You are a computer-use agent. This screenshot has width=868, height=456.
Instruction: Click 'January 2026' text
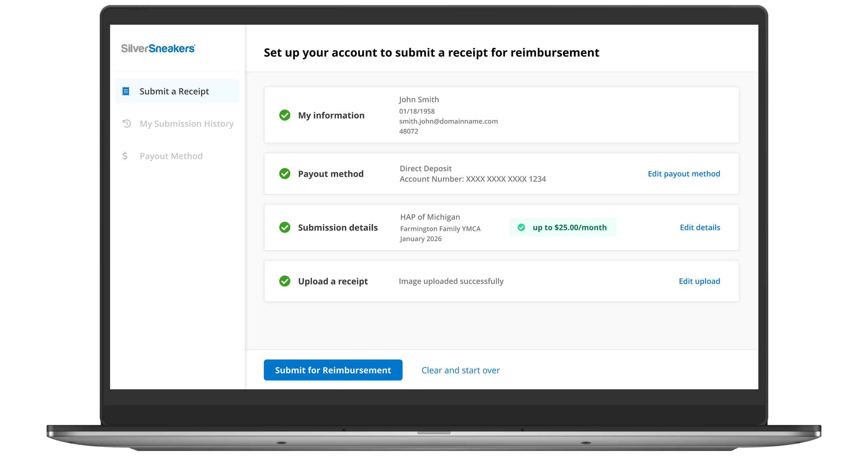420,239
